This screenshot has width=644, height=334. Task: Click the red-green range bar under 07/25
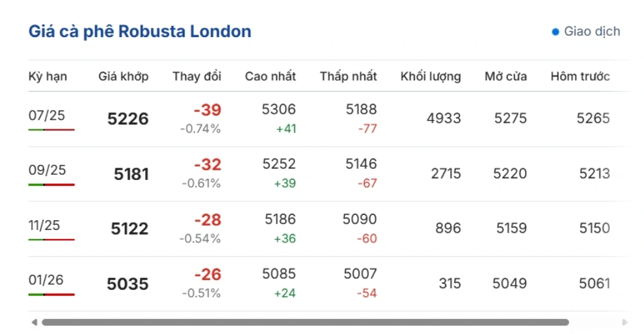51,130
